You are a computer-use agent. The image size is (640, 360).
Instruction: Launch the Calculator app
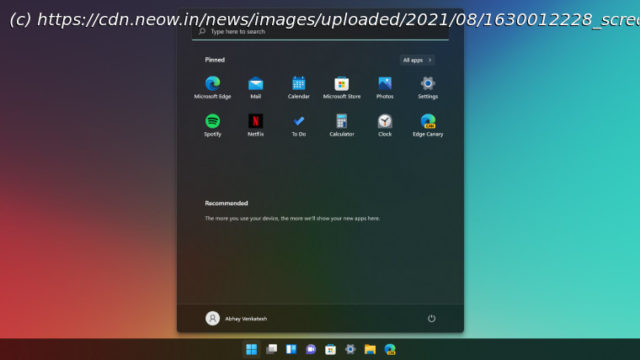tap(342, 125)
